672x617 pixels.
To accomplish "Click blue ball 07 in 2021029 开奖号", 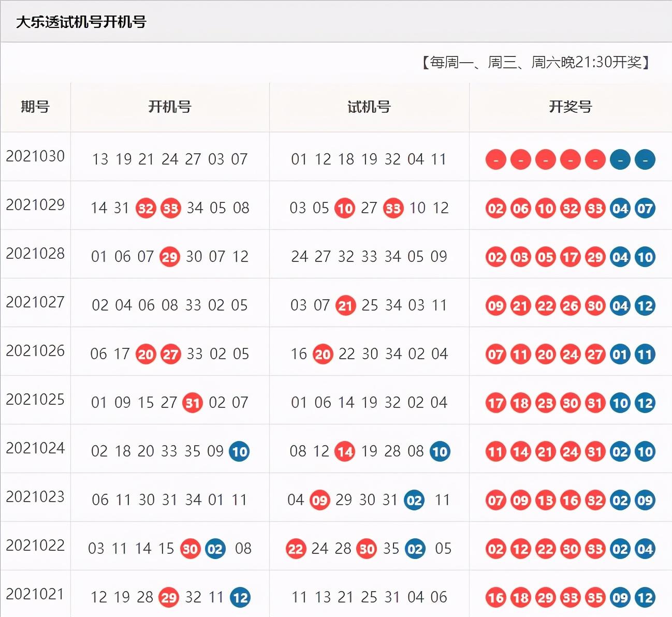I will [x=645, y=209].
